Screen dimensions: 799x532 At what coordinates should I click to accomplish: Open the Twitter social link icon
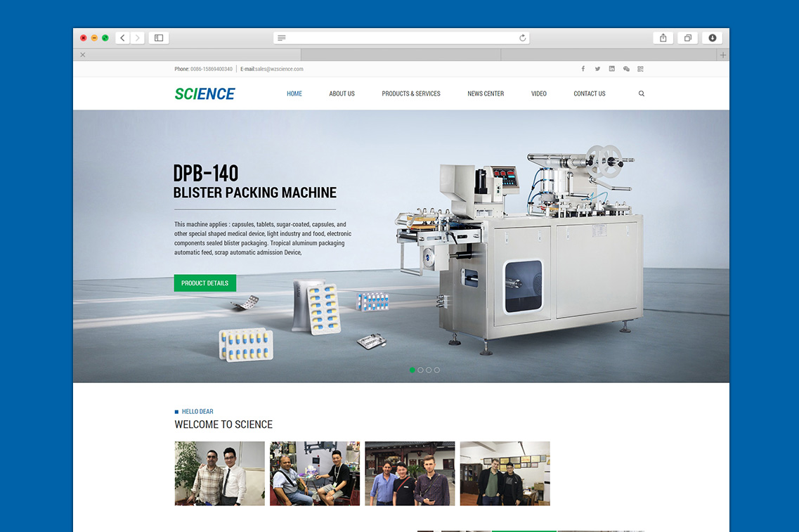pyautogui.click(x=597, y=69)
